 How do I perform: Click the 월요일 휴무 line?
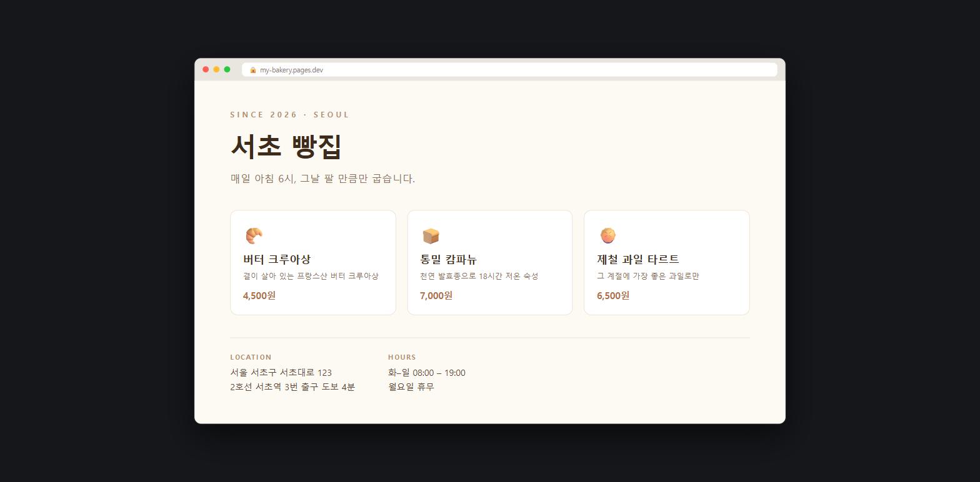[x=411, y=387]
